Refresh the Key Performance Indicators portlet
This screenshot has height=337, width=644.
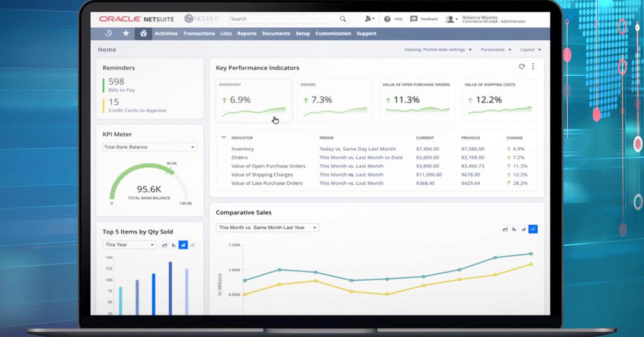click(522, 67)
